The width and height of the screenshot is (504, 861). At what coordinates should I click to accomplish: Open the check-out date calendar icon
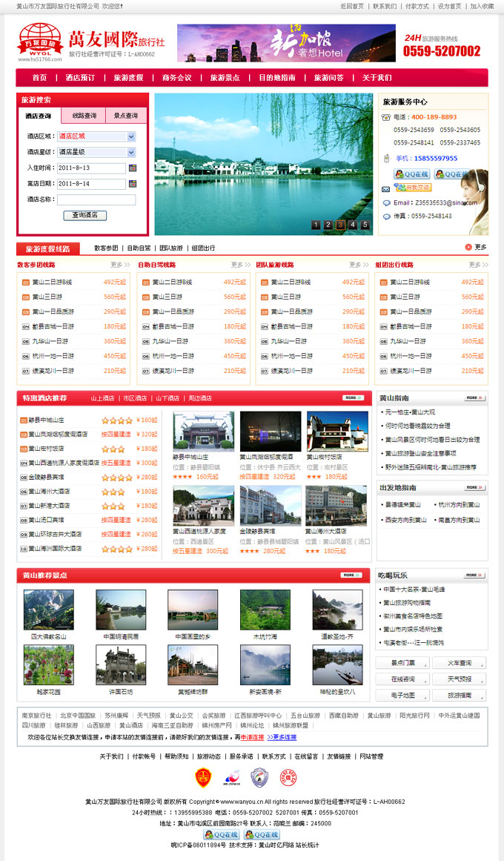(x=133, y=183)
